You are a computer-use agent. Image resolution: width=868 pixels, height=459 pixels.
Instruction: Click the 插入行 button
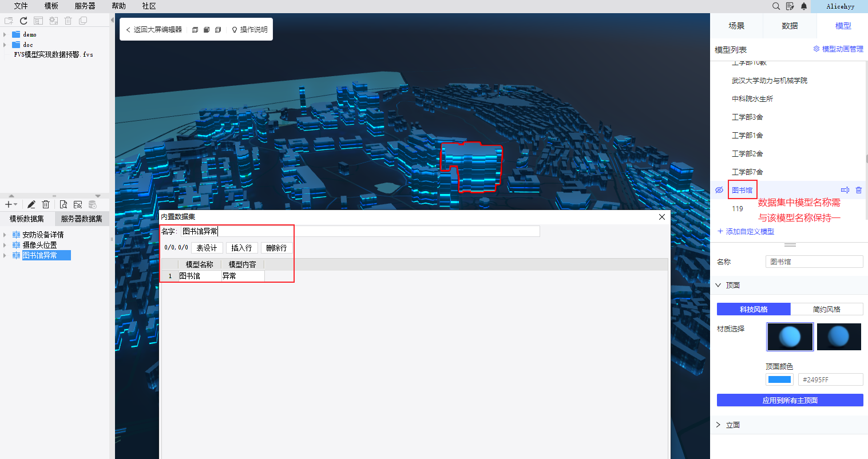pos(241,248)
